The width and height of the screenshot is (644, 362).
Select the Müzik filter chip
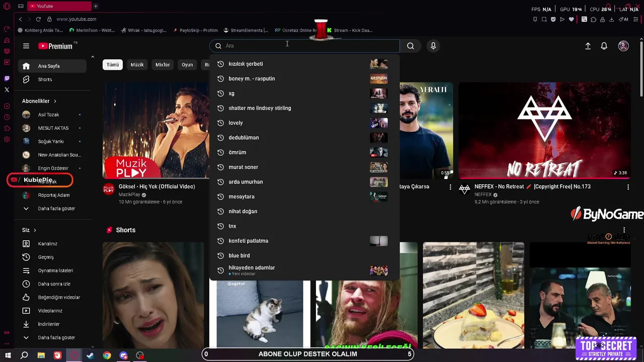(137, 65)
